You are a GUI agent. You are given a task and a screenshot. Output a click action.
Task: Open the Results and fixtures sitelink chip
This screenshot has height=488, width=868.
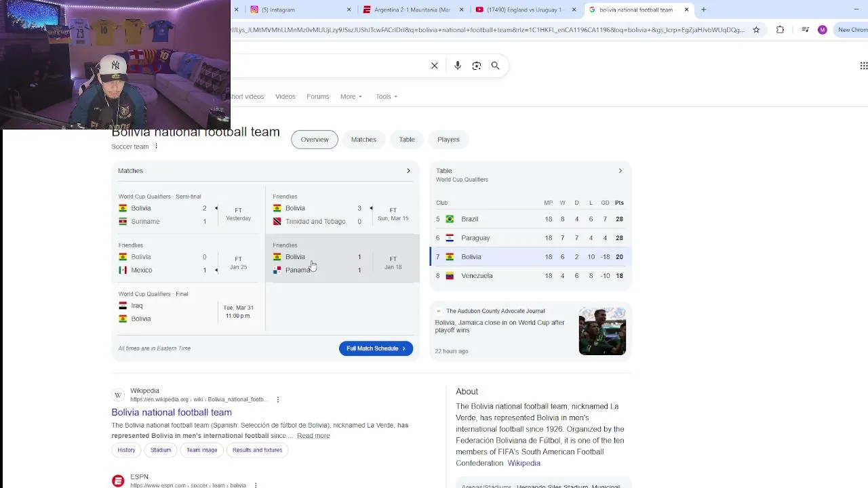pos(257,450)
